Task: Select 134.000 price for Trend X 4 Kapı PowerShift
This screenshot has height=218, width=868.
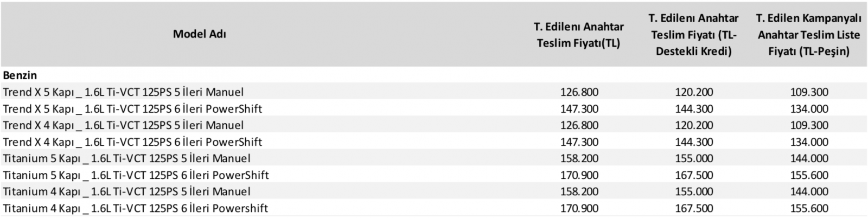Action: pos(809,142)
